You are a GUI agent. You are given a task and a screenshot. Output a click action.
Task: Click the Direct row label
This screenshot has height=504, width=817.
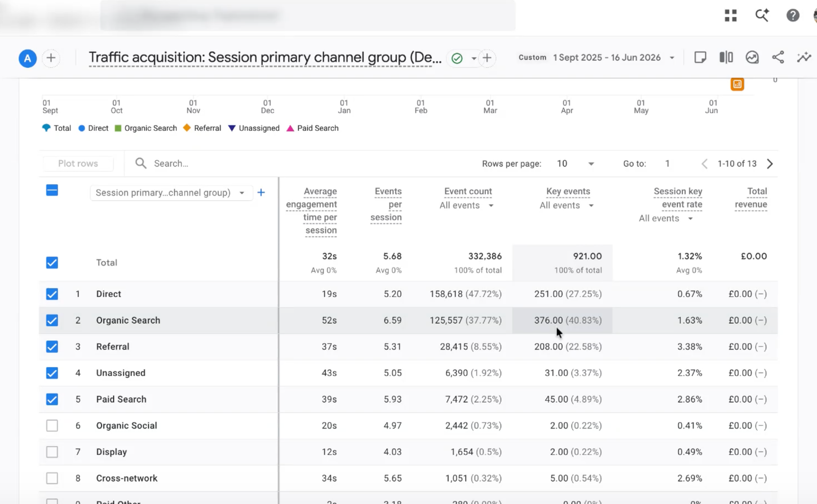[109, 294]
